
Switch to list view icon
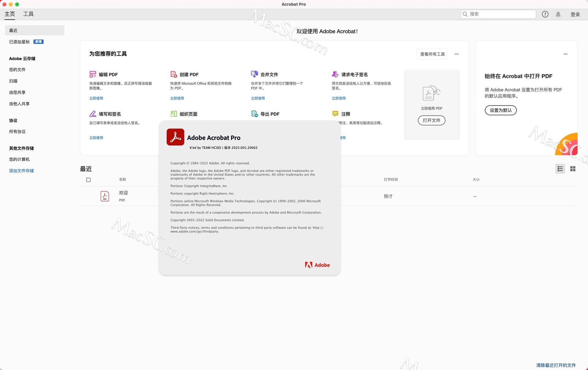click(x=560, y=169)
